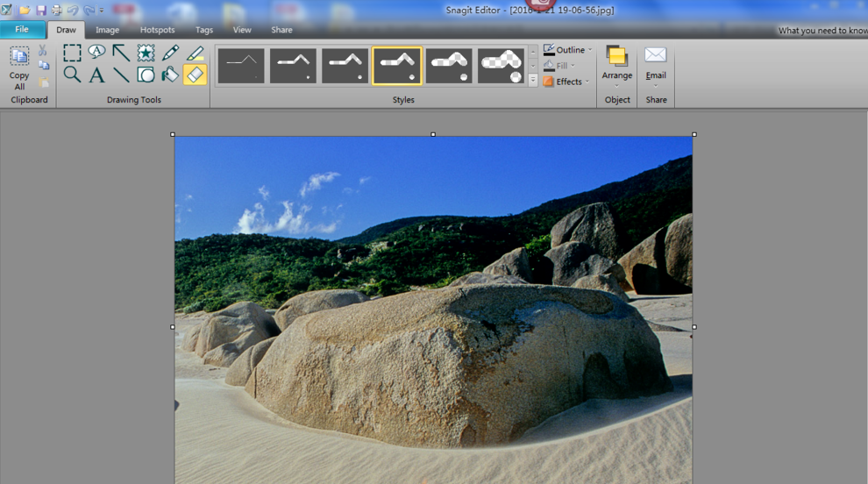Choose the Arrow drawing tool

click(121, 53)
